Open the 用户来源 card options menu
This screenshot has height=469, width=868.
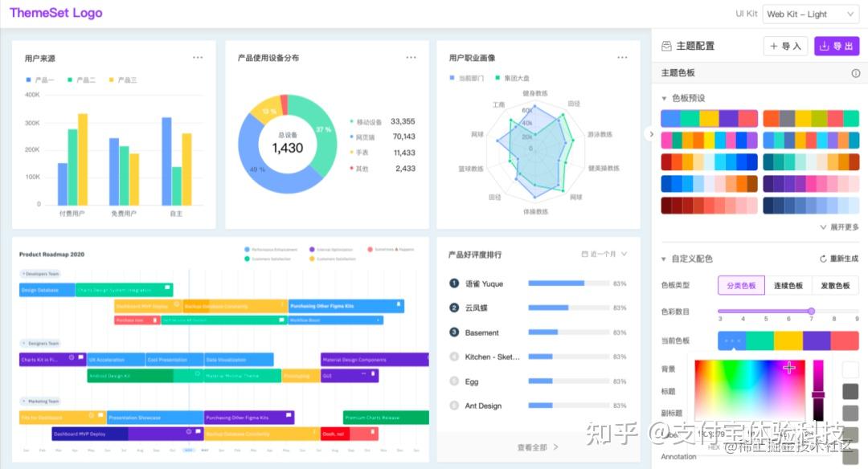click(x=197, y=57)
